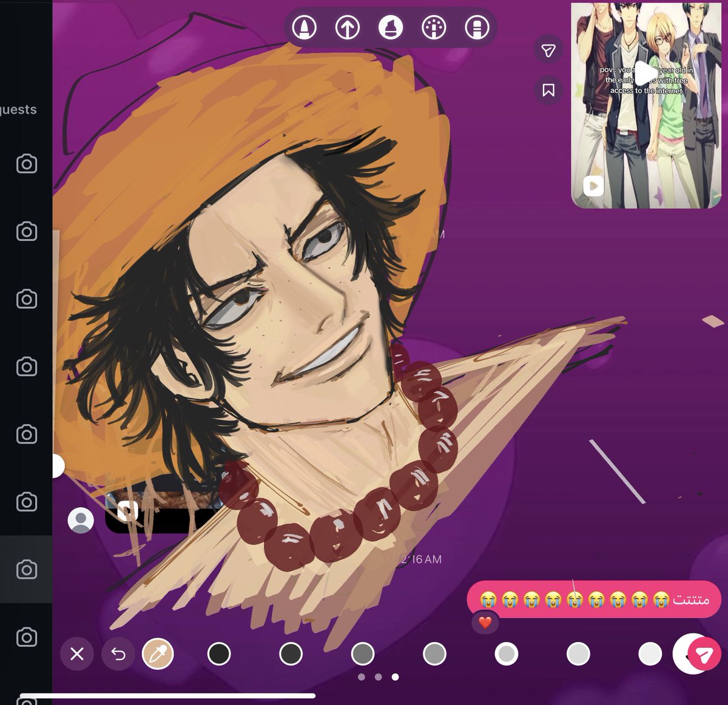Tap the paper-plane share icon beside reel
The height and width of the screenshot is (705, 728).
[x=548, y=50]
